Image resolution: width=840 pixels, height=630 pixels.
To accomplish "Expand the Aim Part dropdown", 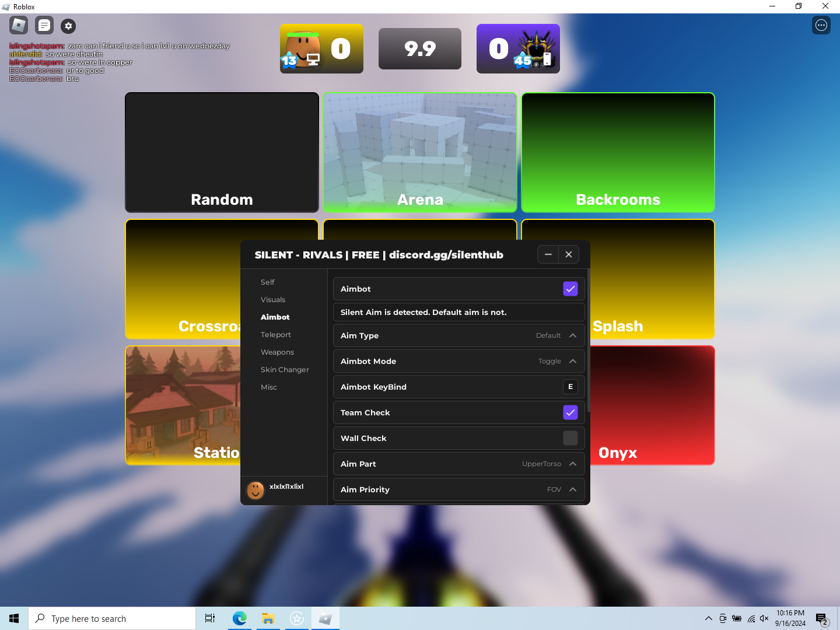I will (x=459, y=464).
